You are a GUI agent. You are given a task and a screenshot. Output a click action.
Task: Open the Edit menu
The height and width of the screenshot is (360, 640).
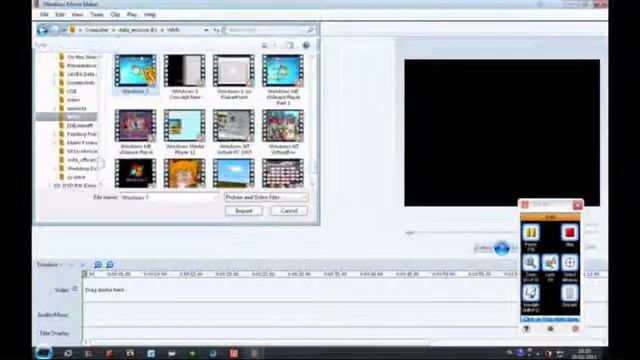click(x=60, y=15)
